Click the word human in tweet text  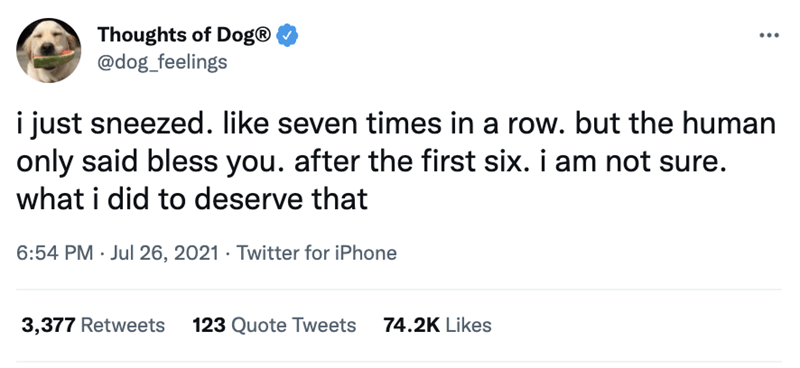pyautogui.click(x=728, y=126)
